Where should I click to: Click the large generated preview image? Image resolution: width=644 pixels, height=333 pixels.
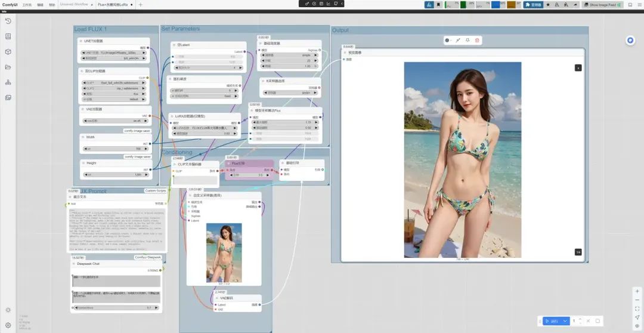pyautogui.click(x=463, y=160)
